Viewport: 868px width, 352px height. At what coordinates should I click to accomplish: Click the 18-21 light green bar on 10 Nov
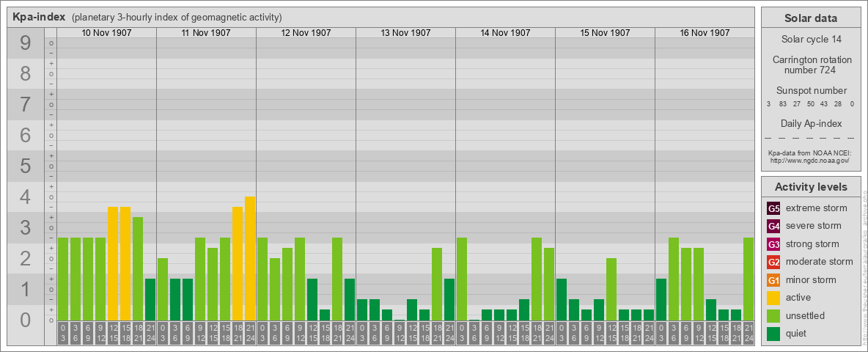pos(138,268)
